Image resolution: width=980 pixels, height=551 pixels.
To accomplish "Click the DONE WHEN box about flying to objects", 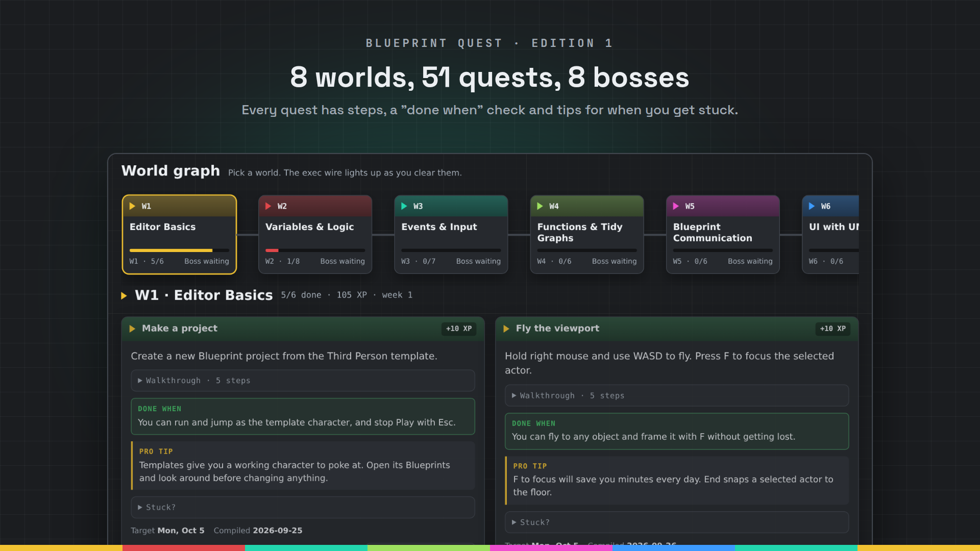I will click(677, 431).
